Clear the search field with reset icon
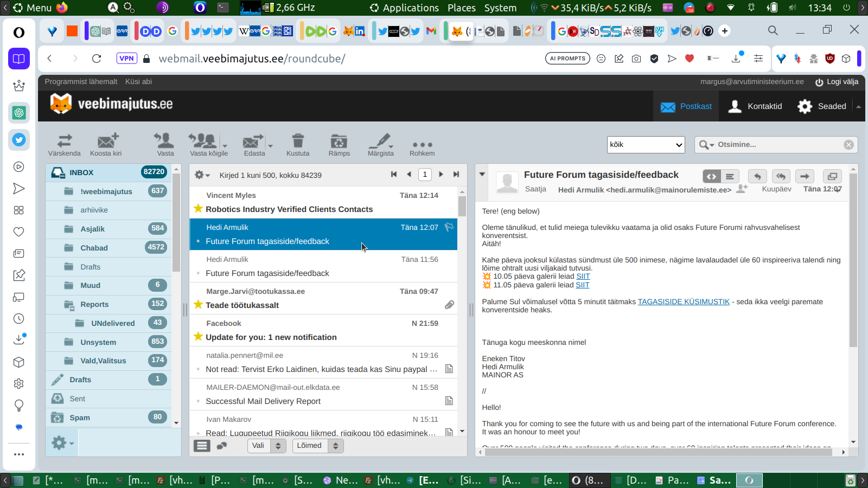This screenshot has width=868, height=488. coord(849,145)
